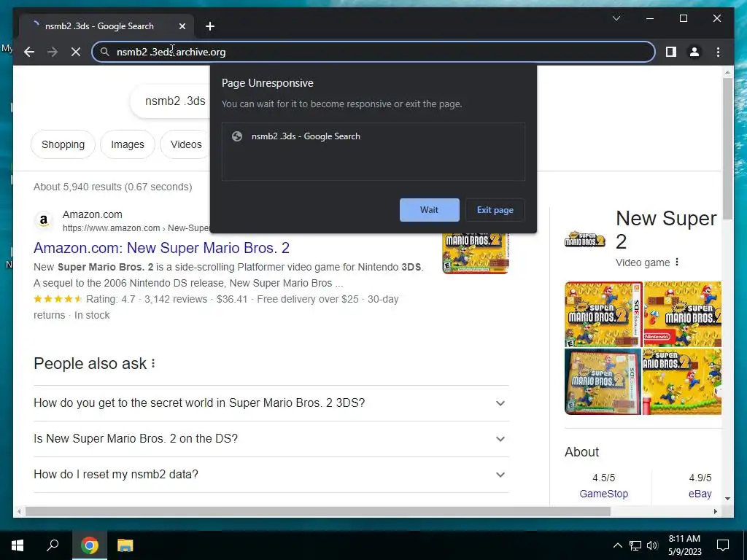Click the star rating 4.7 review line
The width and height of the screenshot is (747, 560).
216,299
